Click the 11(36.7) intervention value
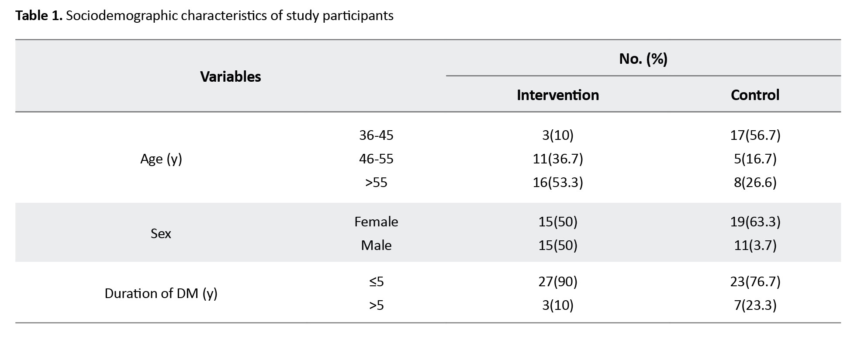This screenshot has width=868, height=340. tap(557, 159)
